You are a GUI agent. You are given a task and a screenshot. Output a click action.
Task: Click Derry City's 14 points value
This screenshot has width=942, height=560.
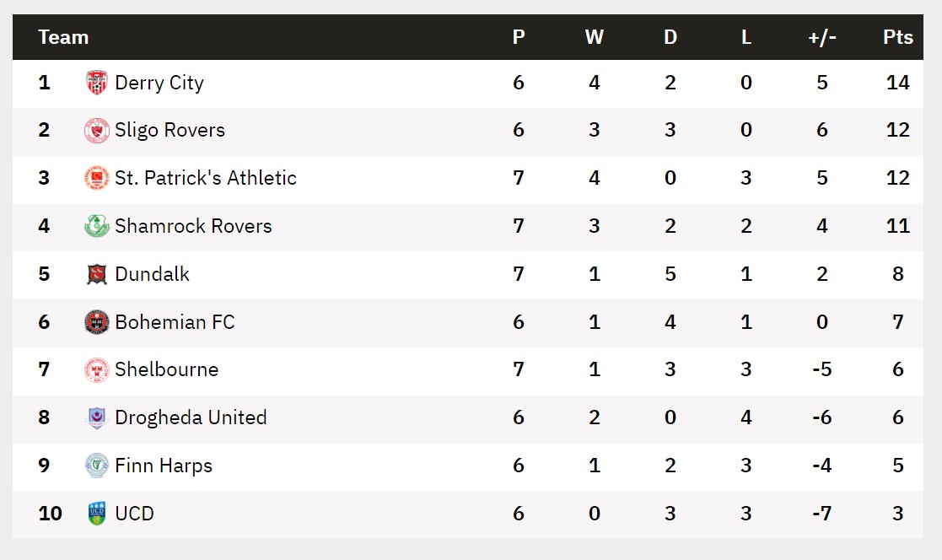[897, 83]
